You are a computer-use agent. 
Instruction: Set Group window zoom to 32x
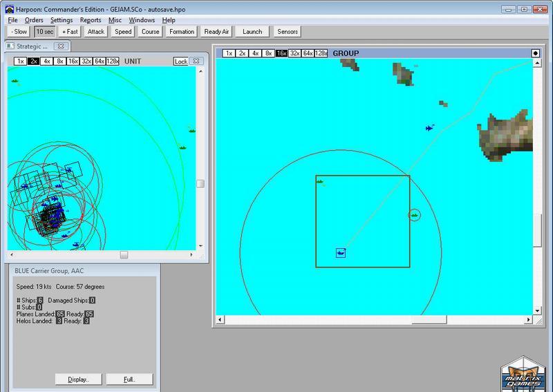pyautogui.click(x=294, y=53)
